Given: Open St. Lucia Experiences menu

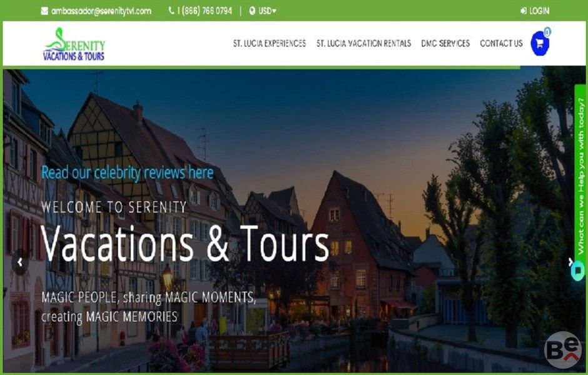Looking at the screenshot, I should 270,44.
